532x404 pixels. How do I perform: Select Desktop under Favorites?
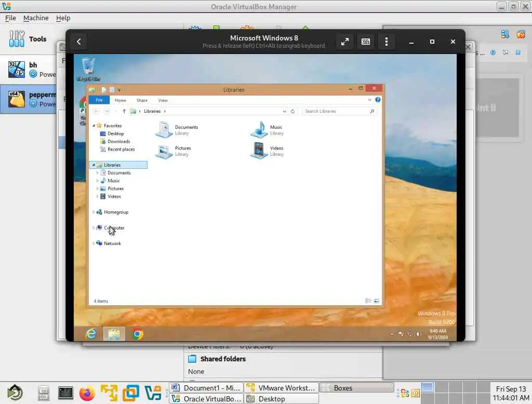(115, 133)
